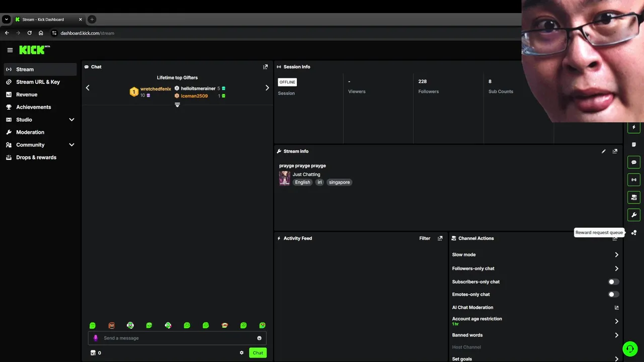
Task: Insert the heart-eyes green emote
Action: pyautogui.click(x=262, y=325)
